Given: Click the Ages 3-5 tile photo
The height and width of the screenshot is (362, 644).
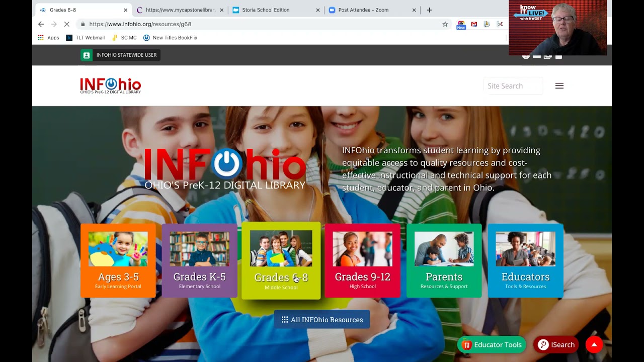Looking at the screenshot, I should point(118,249).
